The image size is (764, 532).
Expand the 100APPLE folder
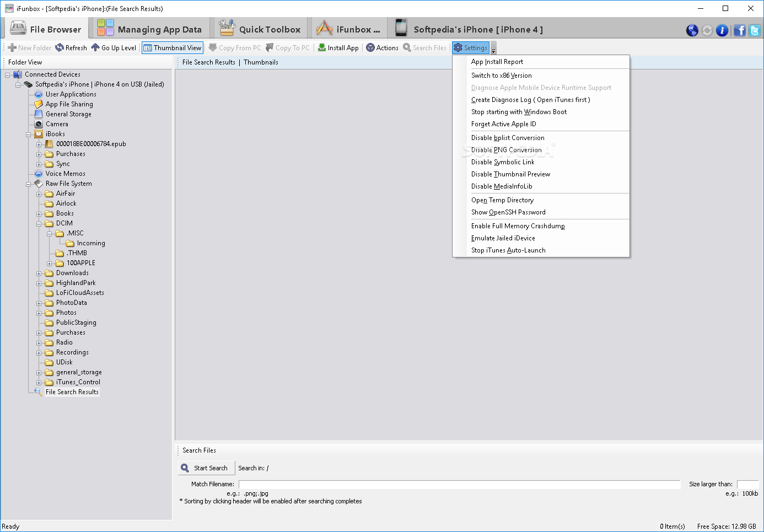pyautogui.click(x=50, y=264)
